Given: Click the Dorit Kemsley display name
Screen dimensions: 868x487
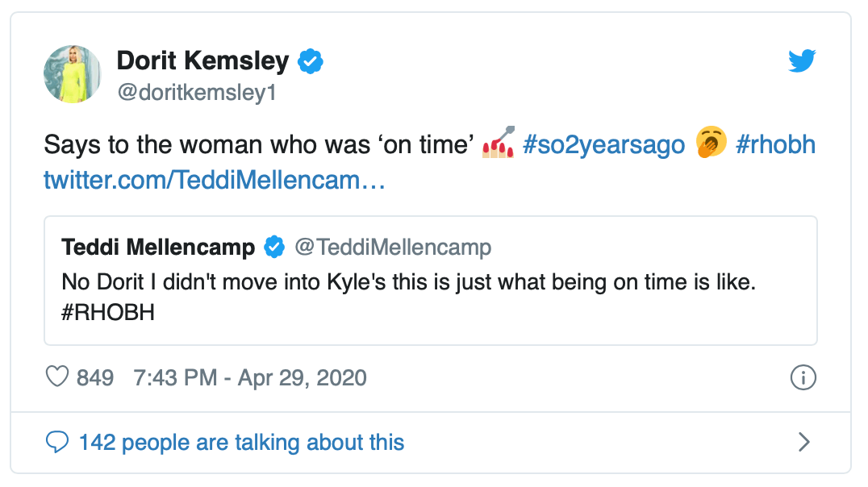Looking at the screenshot, I should (202, 60).
